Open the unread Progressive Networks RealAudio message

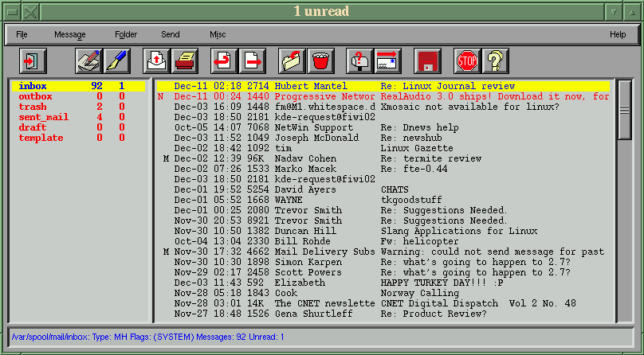pyautogui.click(x=383, y=96)
